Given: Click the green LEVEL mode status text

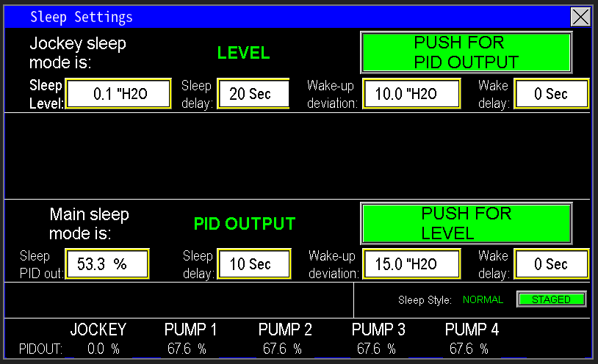Looking at the screenshot, I should pyautogui.click(x=243, y=53).
